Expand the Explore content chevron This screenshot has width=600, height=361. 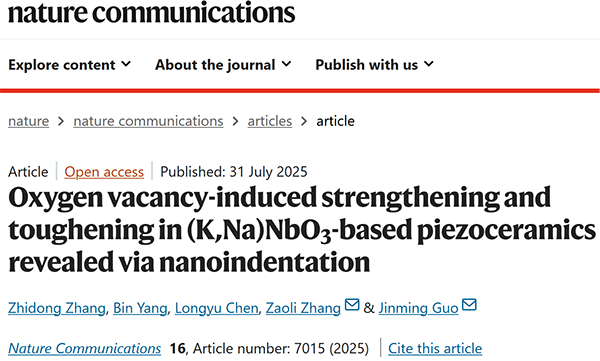pyautogui.click(x=126, y=64)
